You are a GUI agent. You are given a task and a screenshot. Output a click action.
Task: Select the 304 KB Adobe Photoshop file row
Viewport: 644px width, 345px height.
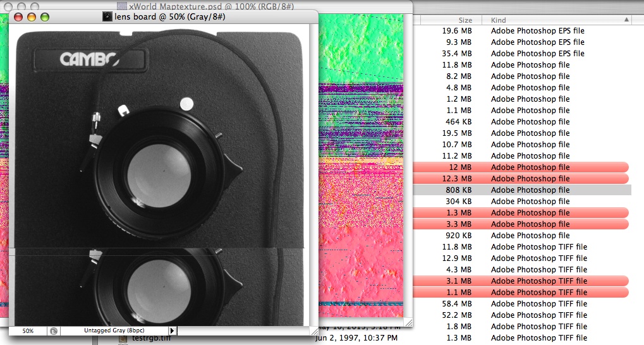click(522, 201)
